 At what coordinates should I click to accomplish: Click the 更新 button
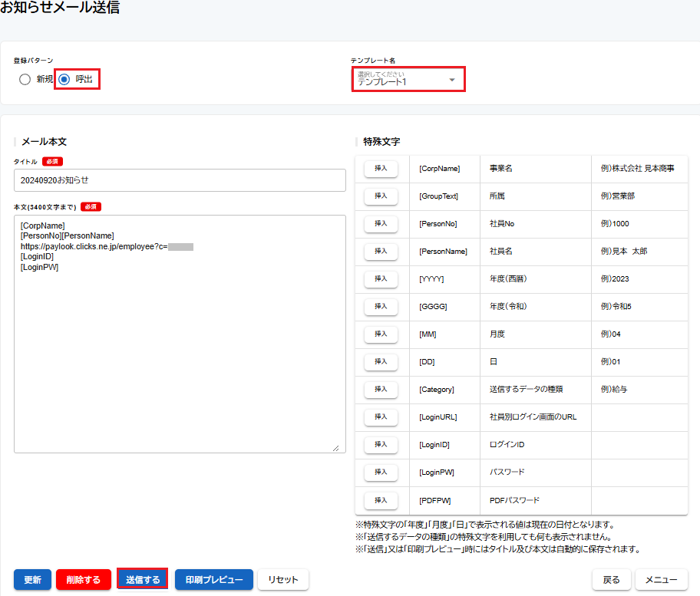point(32,579)
